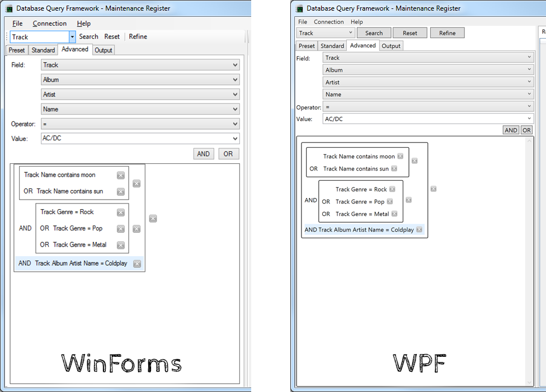Delete the whole outer query group in WinForms window
This screenshot has height=392, width=546.
[x=153, y=218]
